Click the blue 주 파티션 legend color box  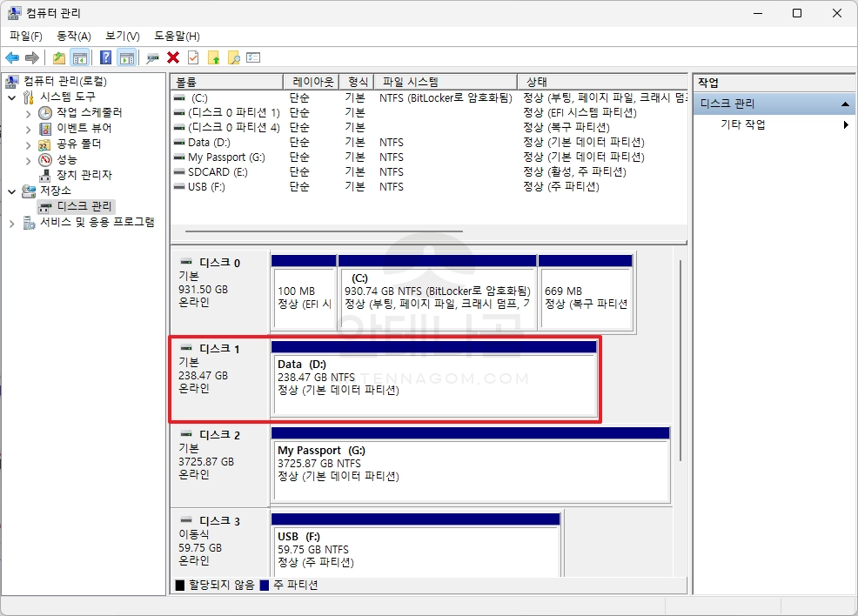[x=264, y=586]
